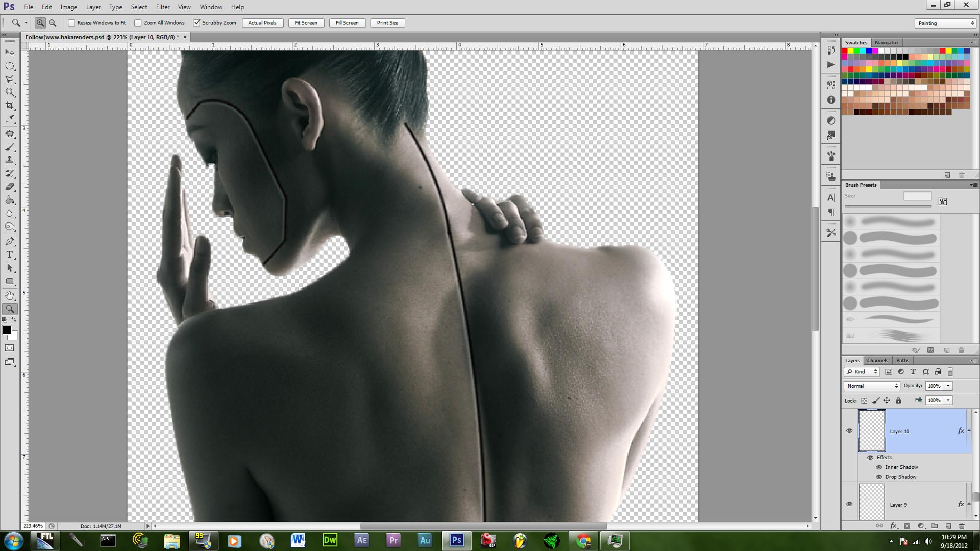This screenshot has width=980, height=551.
Task: Select the Crop tool
Action: click(10, 106)
